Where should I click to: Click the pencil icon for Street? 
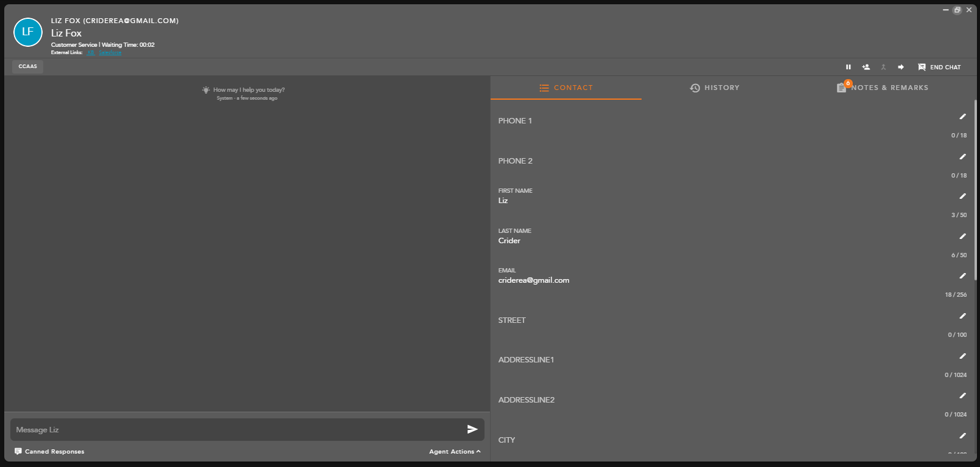click(962, 316)
